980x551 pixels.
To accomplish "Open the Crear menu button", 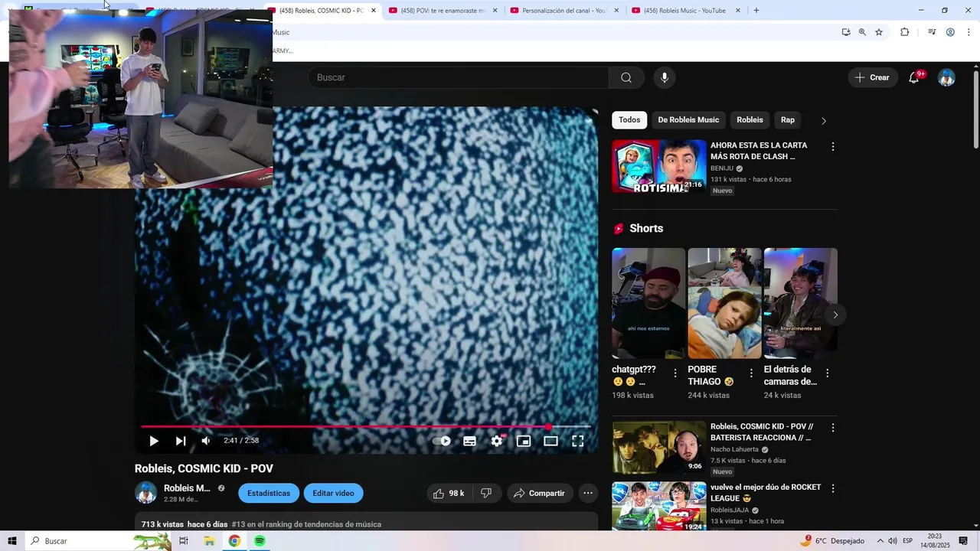I will point(873,77).
